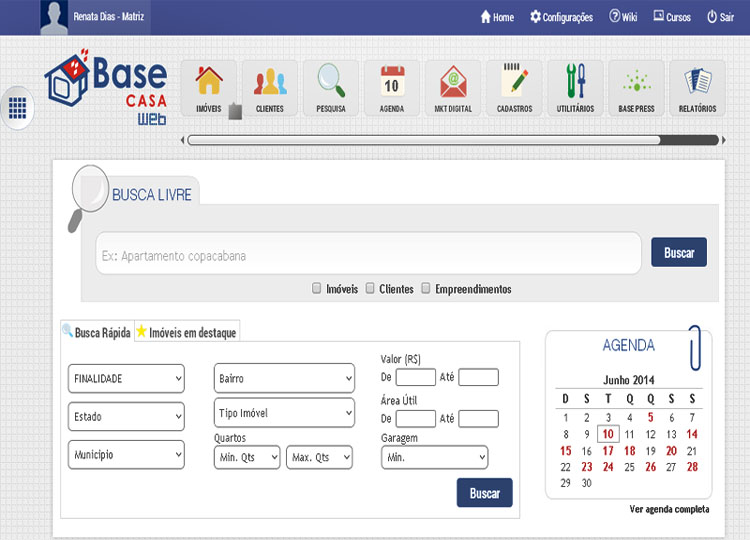
Task: Open the FINALIDADE dropdown
Action: click(x=126, y=378)
